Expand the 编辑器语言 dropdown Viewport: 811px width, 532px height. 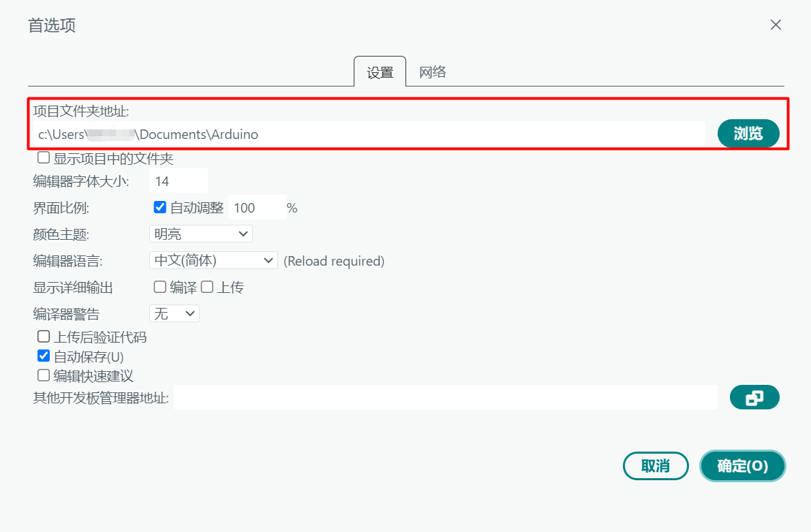[x=213, y=260]
